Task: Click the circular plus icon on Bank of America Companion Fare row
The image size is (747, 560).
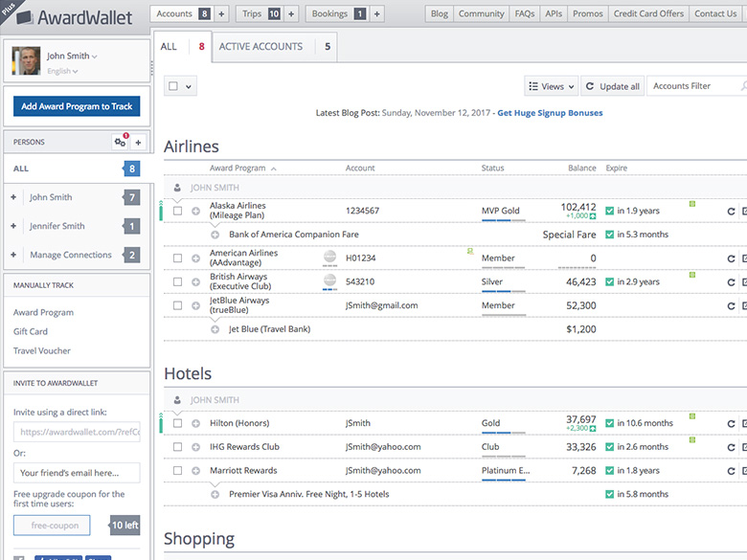Action: pyautogui.click(x=215, y=235)
